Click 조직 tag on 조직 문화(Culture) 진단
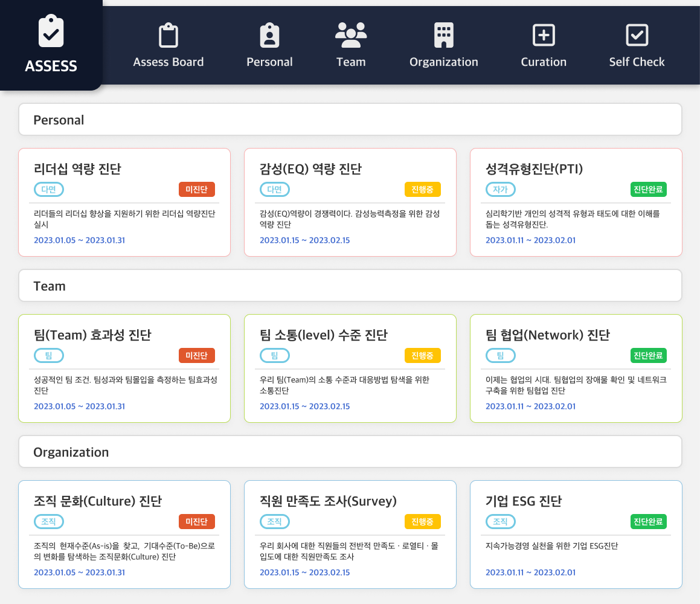This screenshot has height=604, width=700. pyautogui.click(x=49, y=522)
